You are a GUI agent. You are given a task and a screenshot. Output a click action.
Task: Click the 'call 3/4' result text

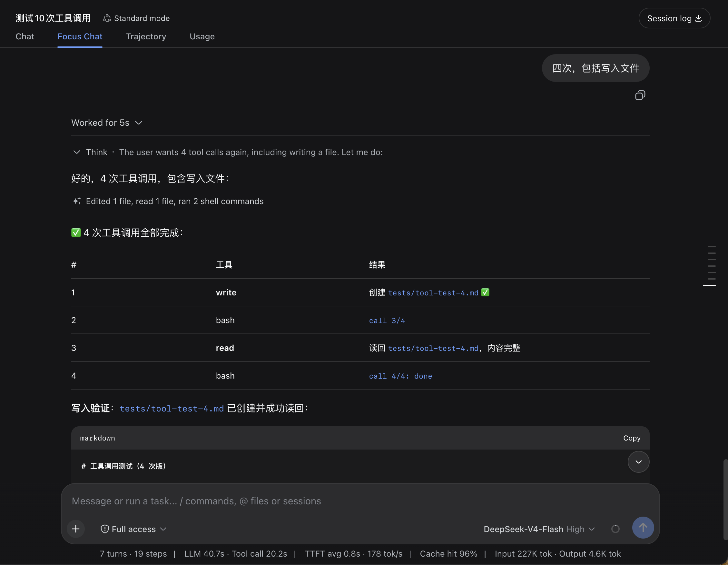click(x=387, y=320)
